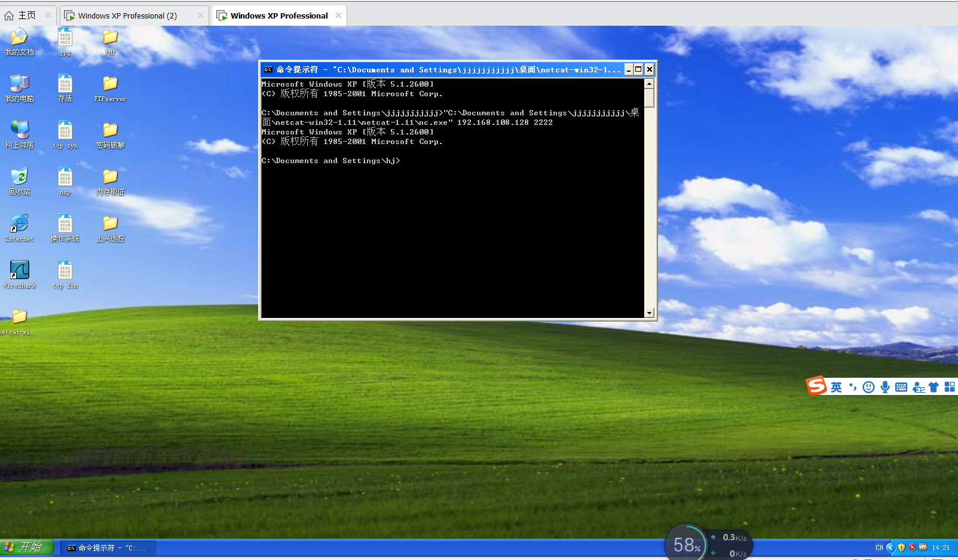Image resolution: width=958 pixels, height=560 pixels.
Task: Select the jpg file icon
Action: pos(65,41)
